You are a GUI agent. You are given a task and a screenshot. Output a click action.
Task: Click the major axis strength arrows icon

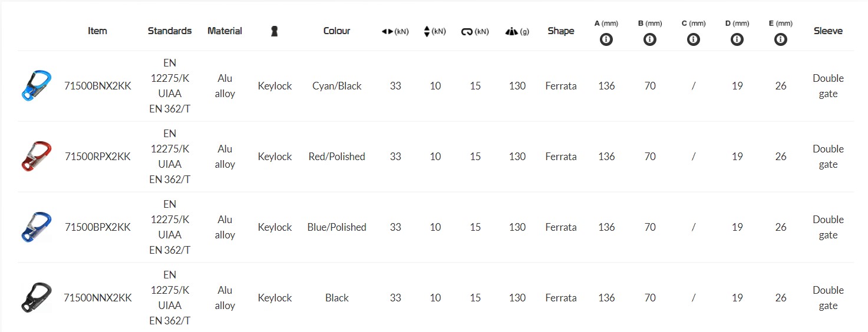pyautogui.click(x=387, y=32)
